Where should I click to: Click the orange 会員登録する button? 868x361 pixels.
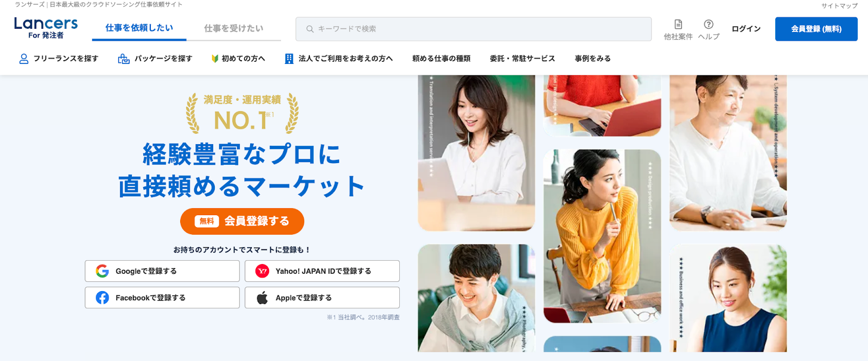coord(242,221)
